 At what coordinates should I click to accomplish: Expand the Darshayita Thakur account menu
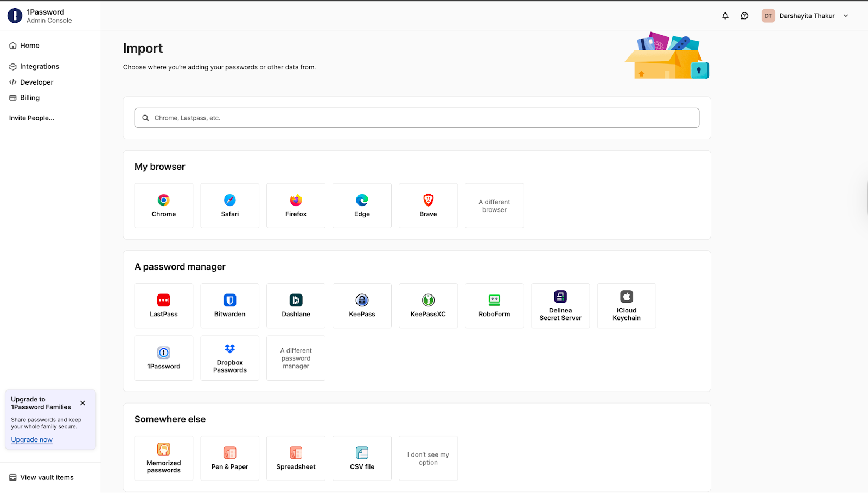coord(806,16)
